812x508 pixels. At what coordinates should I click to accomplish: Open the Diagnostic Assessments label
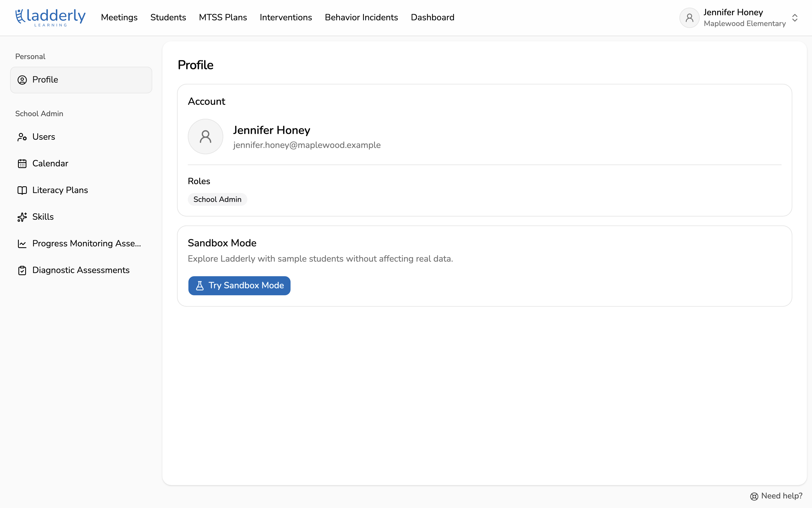pyautogui.click(x=81, y=270)
